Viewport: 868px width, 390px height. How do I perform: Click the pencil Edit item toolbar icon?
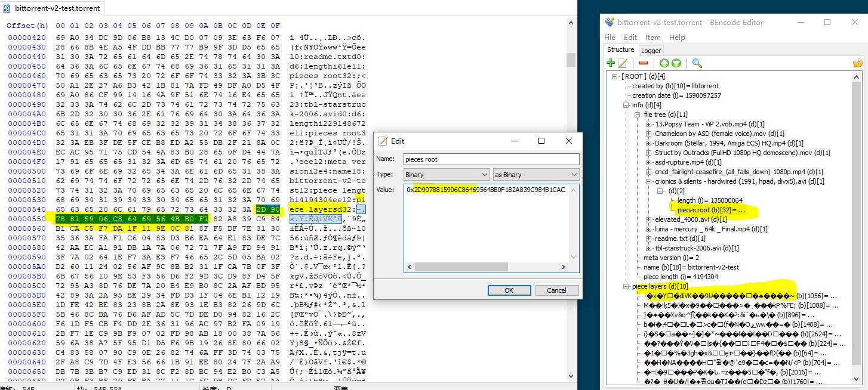click(623, 63)
